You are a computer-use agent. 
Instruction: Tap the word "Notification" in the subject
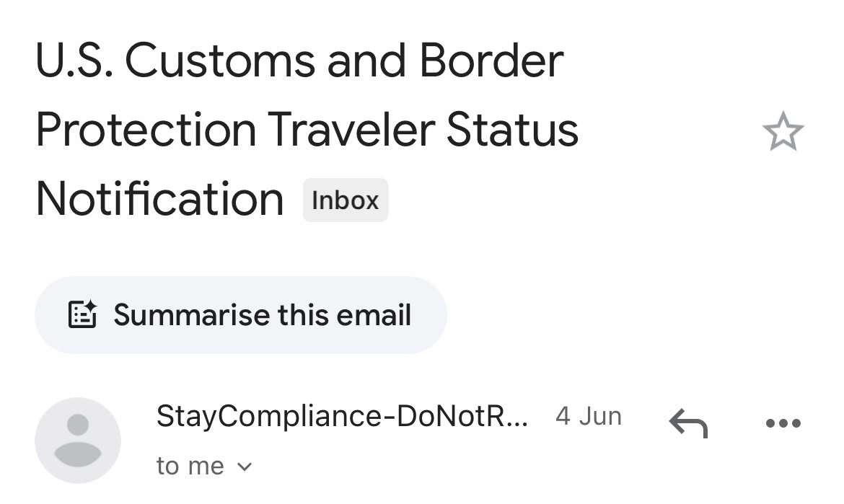coord(159,199)
